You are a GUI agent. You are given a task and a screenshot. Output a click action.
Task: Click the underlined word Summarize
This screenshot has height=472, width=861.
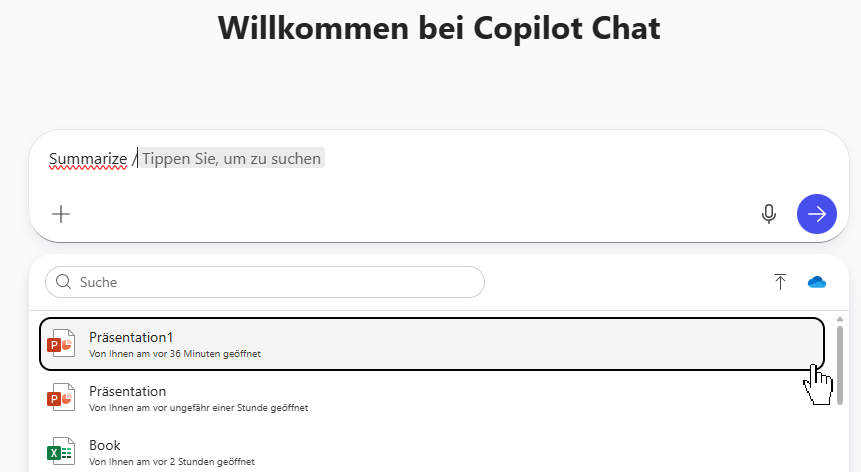click(x=88, y=159)
